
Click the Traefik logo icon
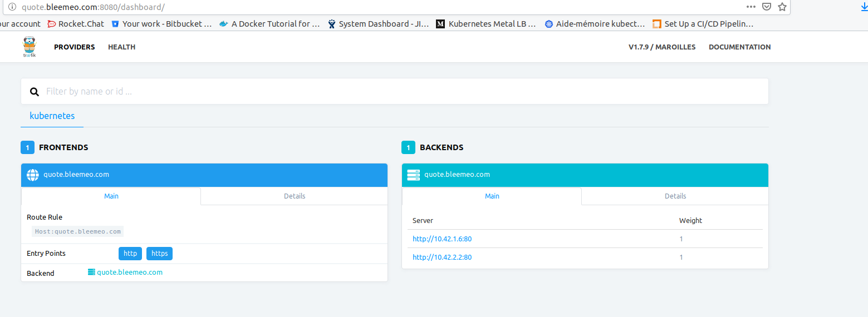point(29,47)
